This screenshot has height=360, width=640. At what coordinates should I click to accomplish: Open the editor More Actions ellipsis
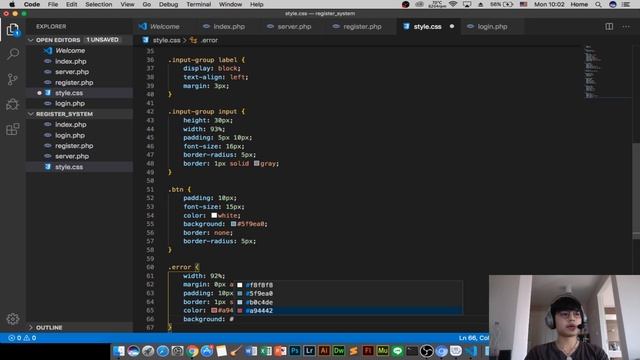click(626, 27)
